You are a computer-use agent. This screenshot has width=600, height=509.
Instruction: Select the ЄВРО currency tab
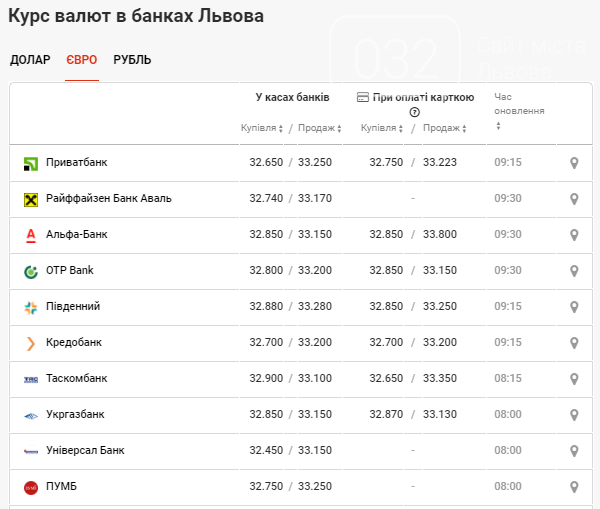click(81, 60)
